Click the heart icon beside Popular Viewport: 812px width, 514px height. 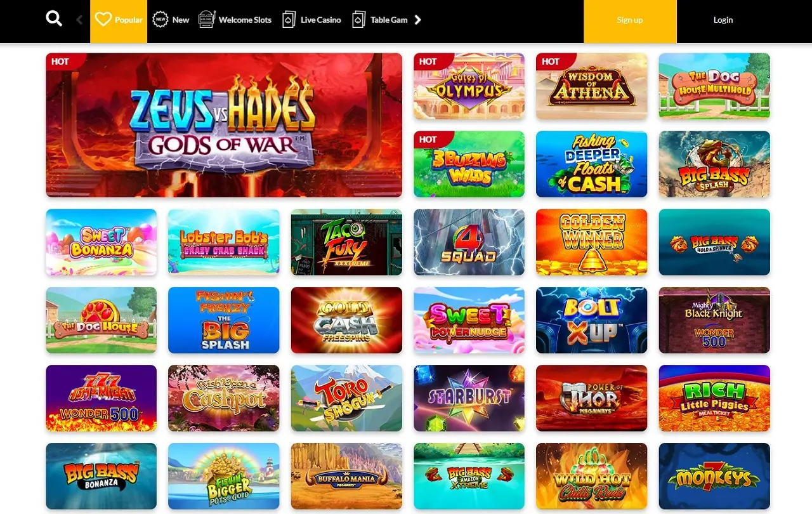(x=103, y=20)
